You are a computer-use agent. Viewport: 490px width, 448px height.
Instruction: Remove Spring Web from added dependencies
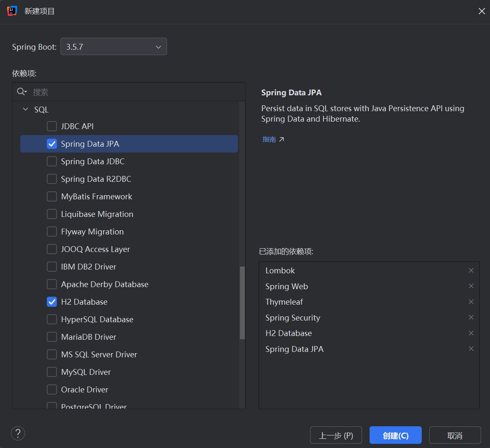click(471, 286)
